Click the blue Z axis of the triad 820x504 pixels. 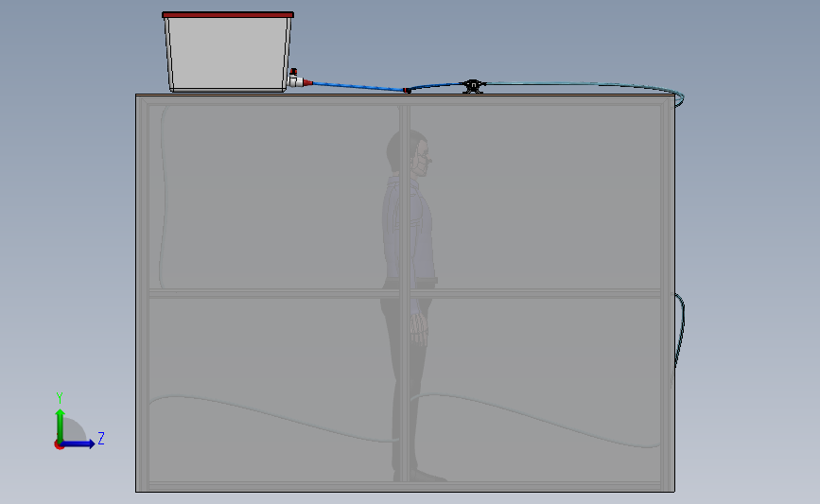coord(78,443)
